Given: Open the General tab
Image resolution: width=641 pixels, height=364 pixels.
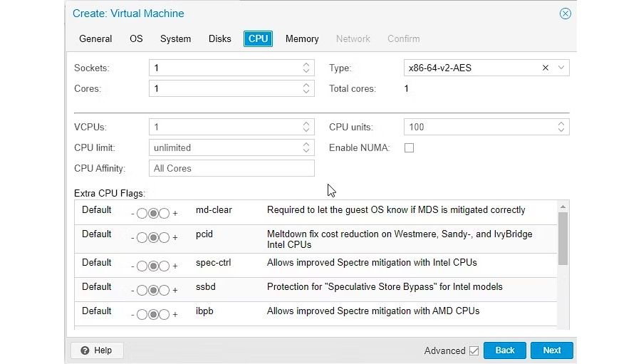Looking at the screenshot, I should coord(95,38).
